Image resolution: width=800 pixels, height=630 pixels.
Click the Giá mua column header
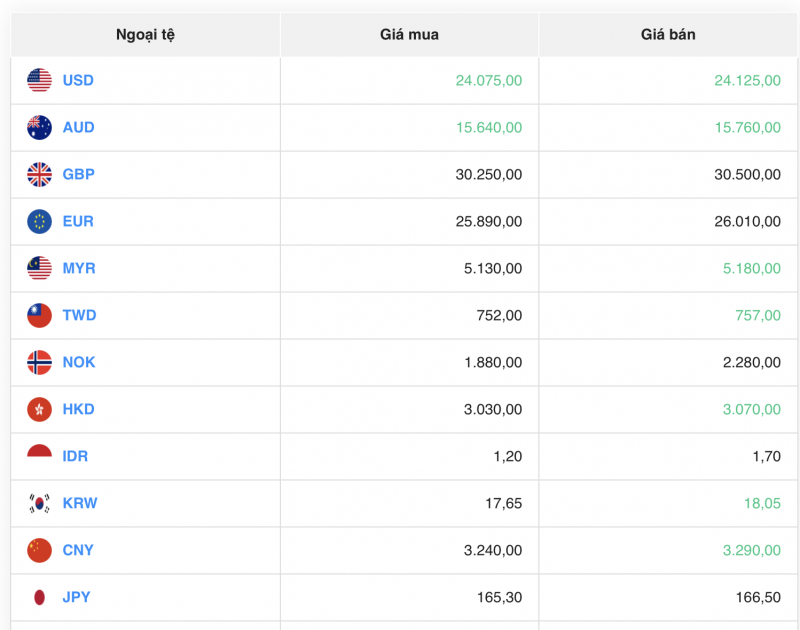[x=409, y=34]
